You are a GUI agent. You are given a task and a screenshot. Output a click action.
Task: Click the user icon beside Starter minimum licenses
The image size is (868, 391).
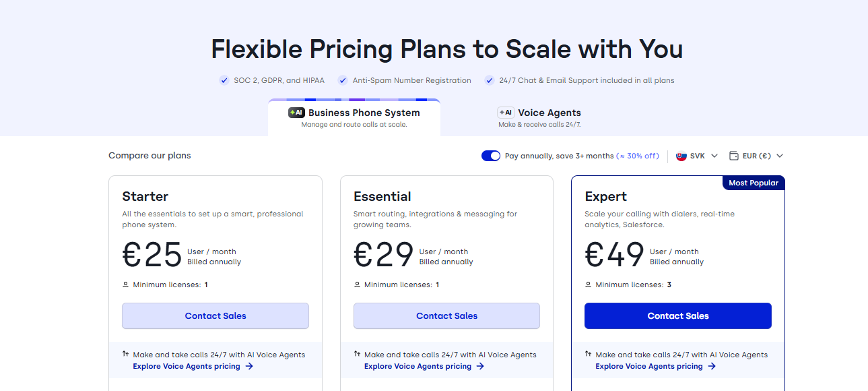pos(125,284)
